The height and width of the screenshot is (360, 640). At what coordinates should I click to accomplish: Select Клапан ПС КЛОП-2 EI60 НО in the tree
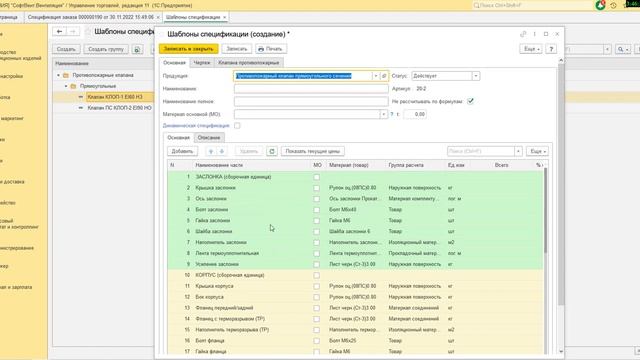point(120,108)
